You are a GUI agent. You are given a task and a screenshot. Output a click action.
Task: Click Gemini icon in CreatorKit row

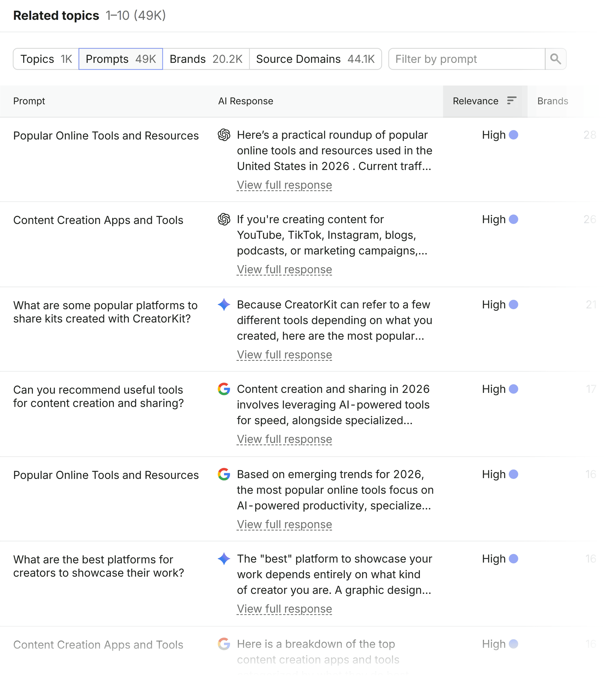tap(224, 304)
